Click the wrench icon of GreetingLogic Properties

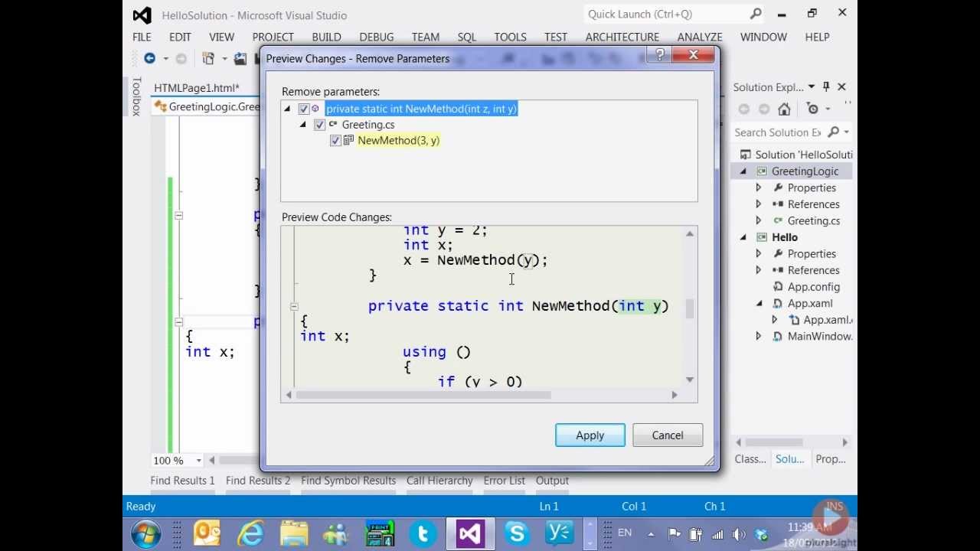tap(778, 187)
